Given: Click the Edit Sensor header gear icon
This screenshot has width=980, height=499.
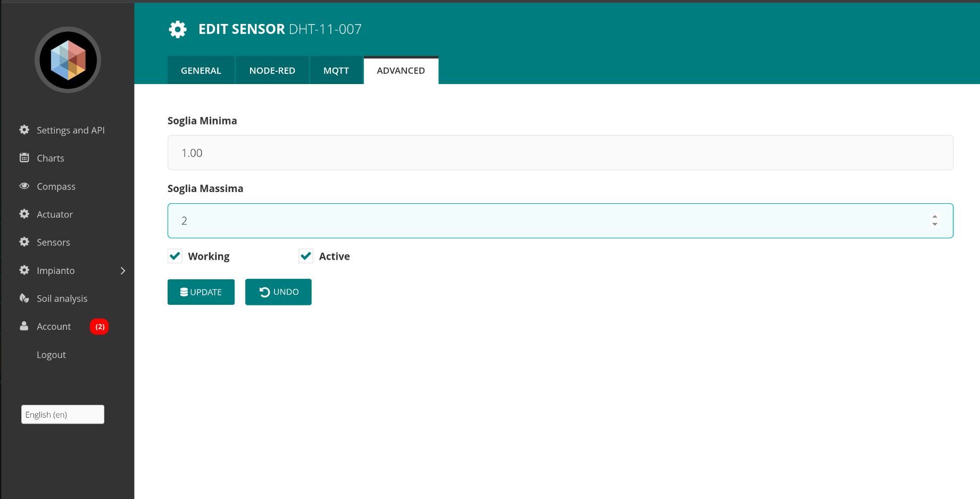Looking at the screenshot, I should (178, 29).
